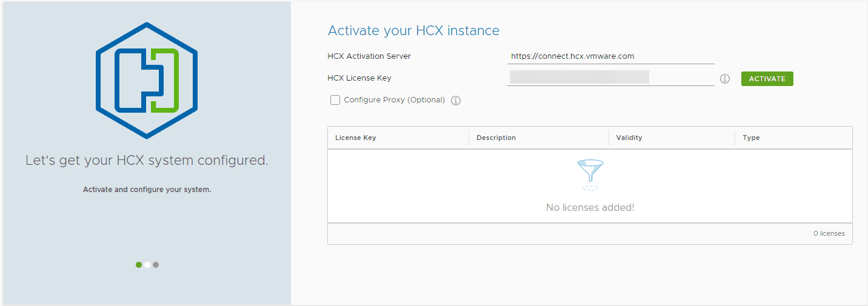Focus the HCX Activation Server URL field
This screenshot has height=306, width=868.
click(610, 56)
